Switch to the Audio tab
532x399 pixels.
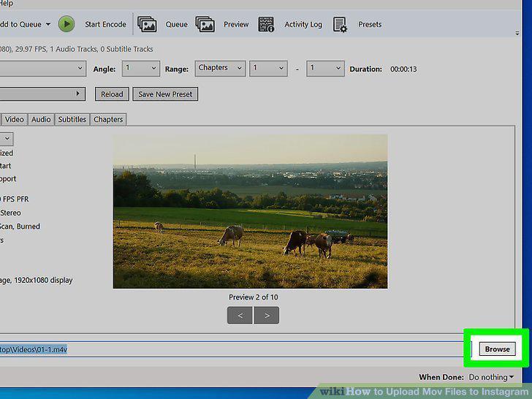41,119
